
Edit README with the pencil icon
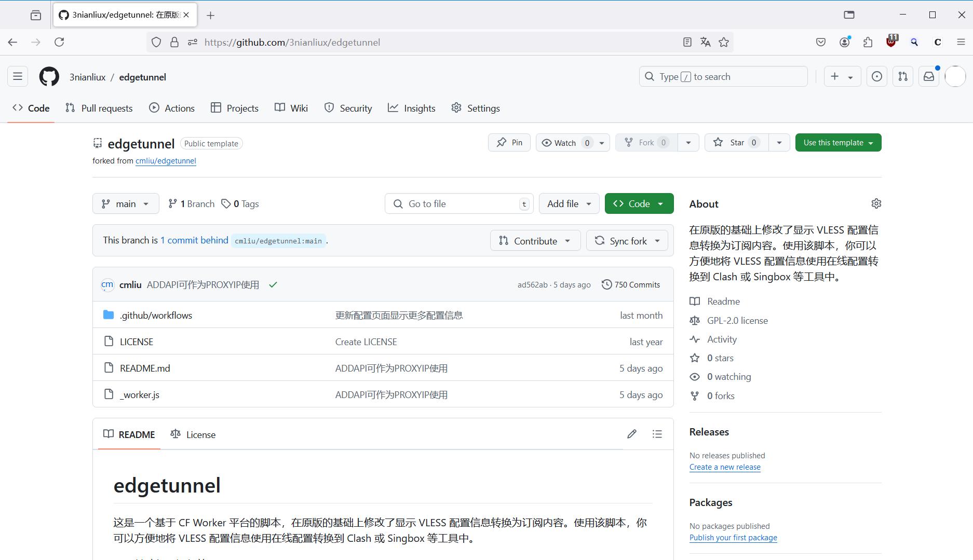click(632, 434)
